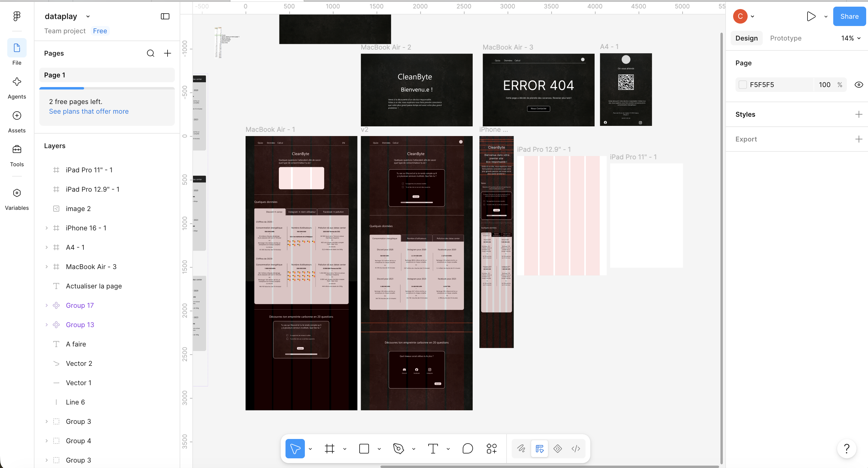Open See plans that offer more link

click(89, 111)
